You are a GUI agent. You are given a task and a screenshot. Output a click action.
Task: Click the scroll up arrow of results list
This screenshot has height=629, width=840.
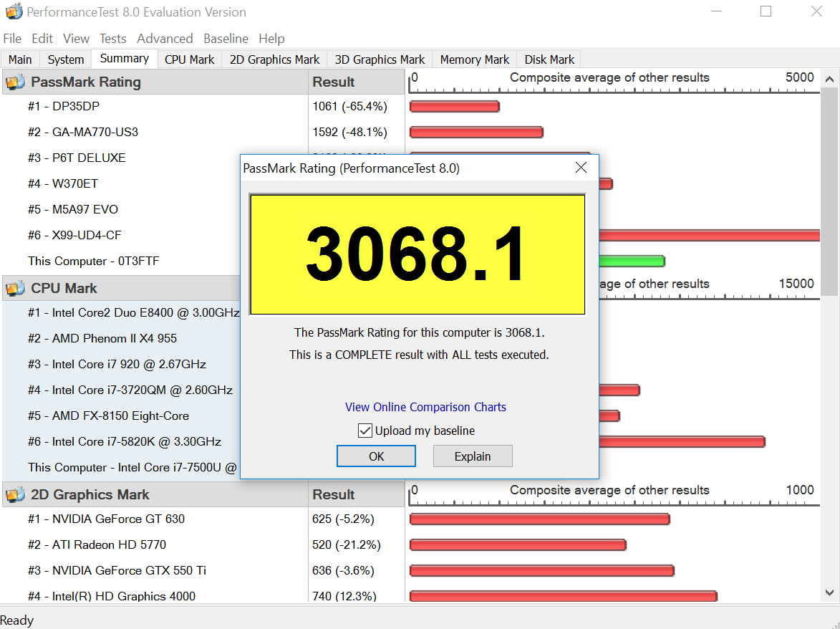829,80
